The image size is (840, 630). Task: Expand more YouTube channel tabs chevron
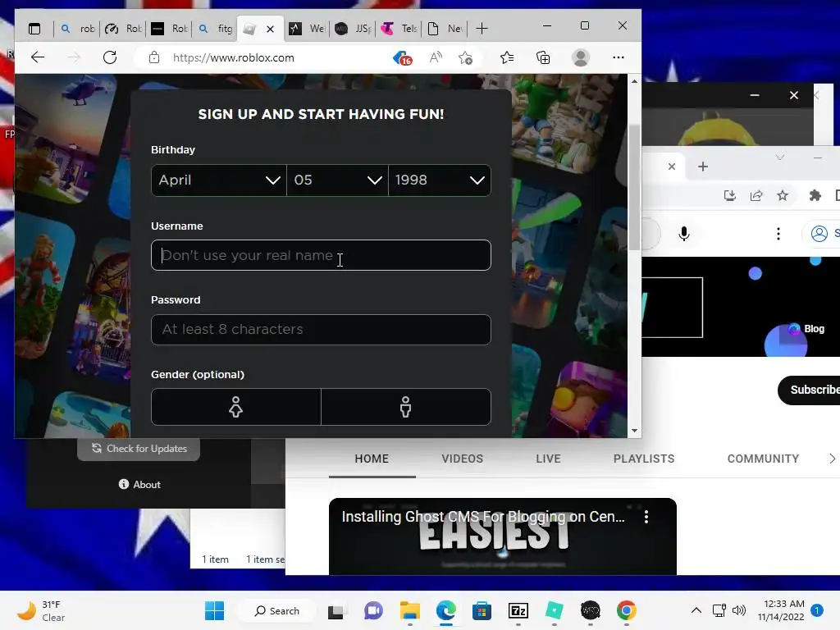(832, 459)
